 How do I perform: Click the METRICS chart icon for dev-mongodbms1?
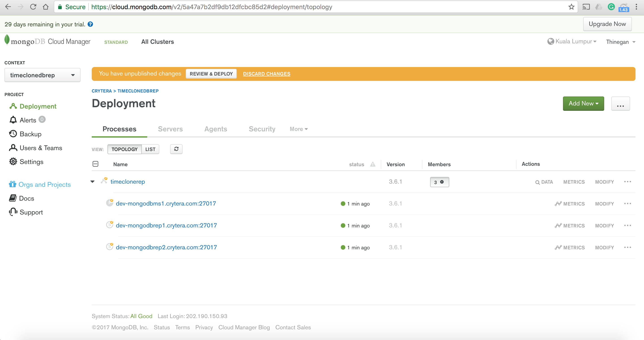coord(558,204)
